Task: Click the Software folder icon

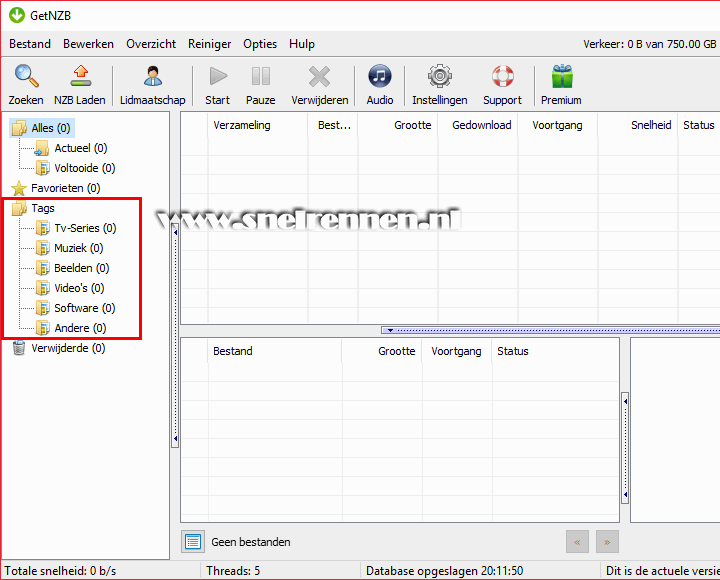Action: 43,308
